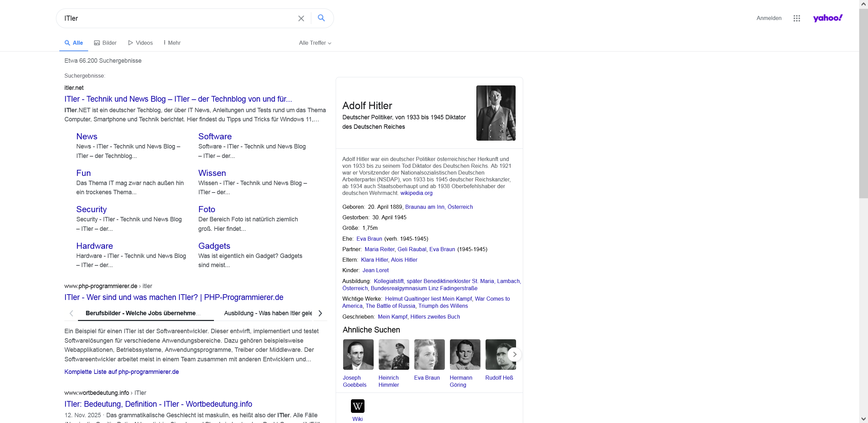Image resolution: width=868 pixels, height=423 pixels.
Task: Open the Wortbedeutung.info ITler result
Action: [x=158, y=404]
